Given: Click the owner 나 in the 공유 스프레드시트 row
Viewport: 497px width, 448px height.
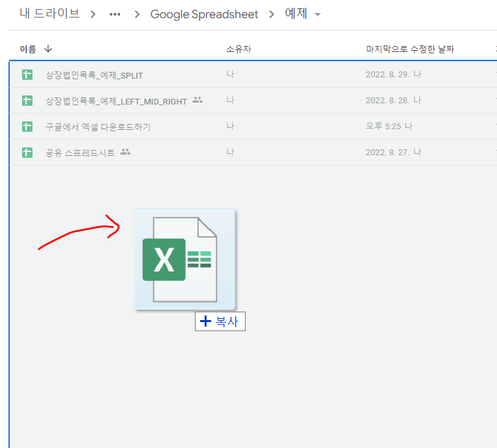Looking at the screenshot, I should tap(231, 153).
